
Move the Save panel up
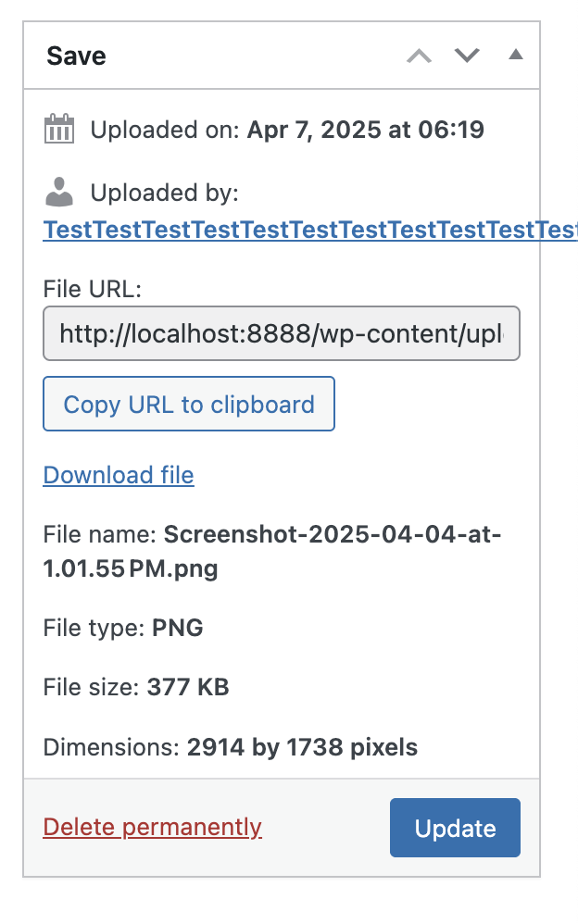(420, 56)
